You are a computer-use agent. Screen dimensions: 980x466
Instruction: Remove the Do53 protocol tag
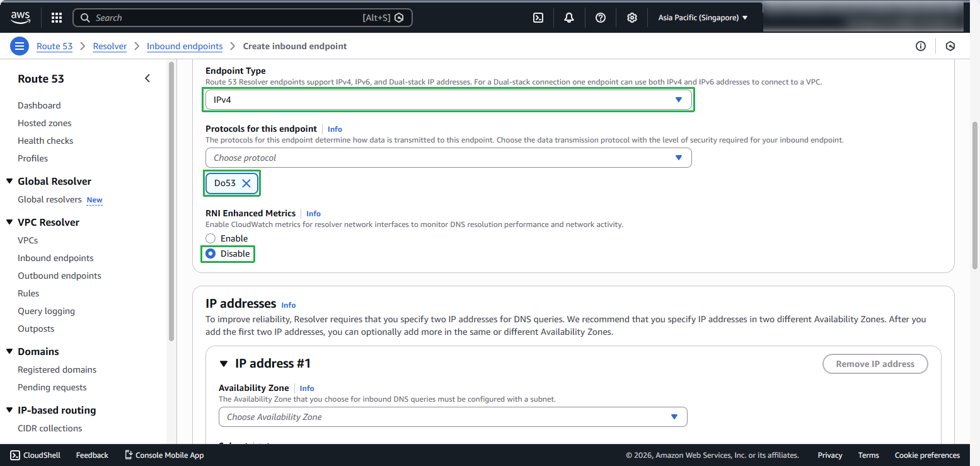click(x=246, y=183)
